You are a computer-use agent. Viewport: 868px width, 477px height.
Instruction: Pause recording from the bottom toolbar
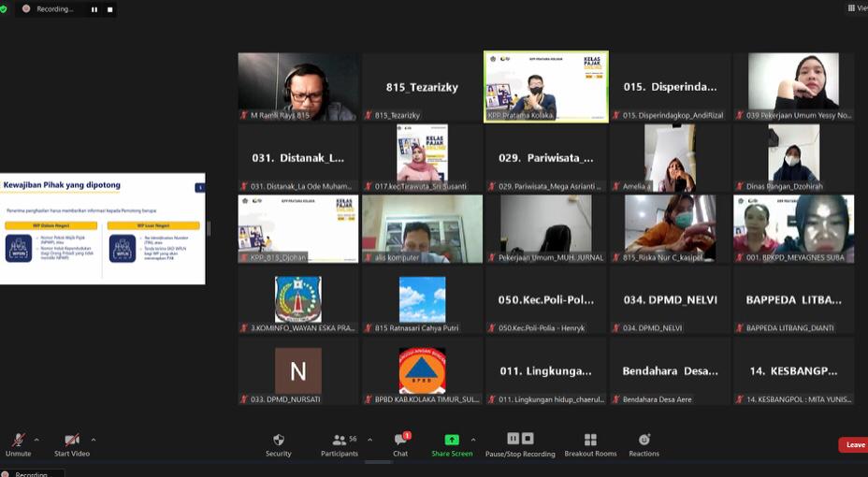(x=514, y=439)
